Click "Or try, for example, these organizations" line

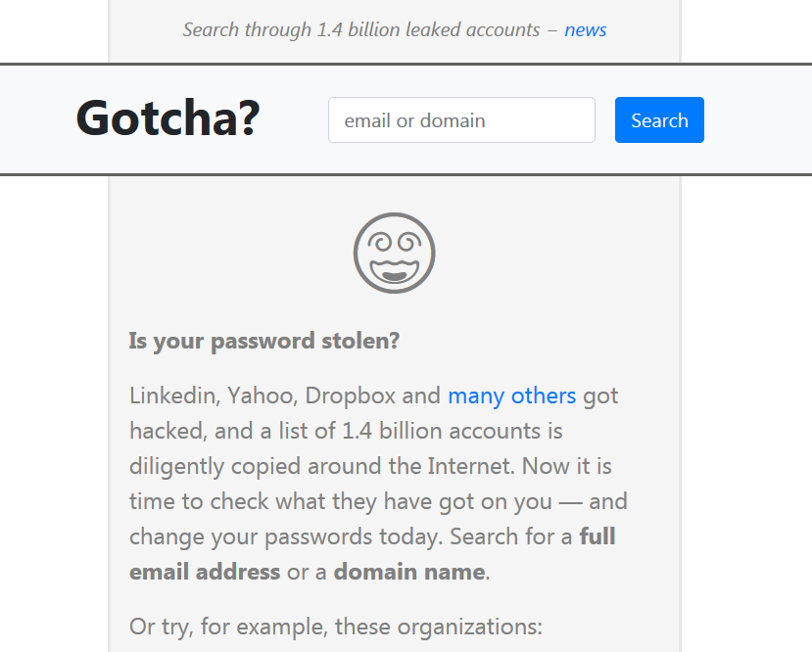[x=336, y=627]
